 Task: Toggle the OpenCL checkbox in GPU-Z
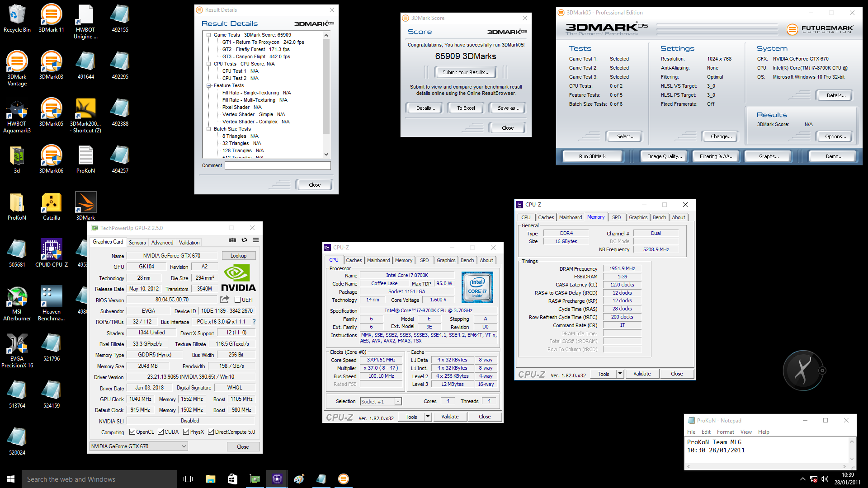pyautogui.click(x=132, y=432)
